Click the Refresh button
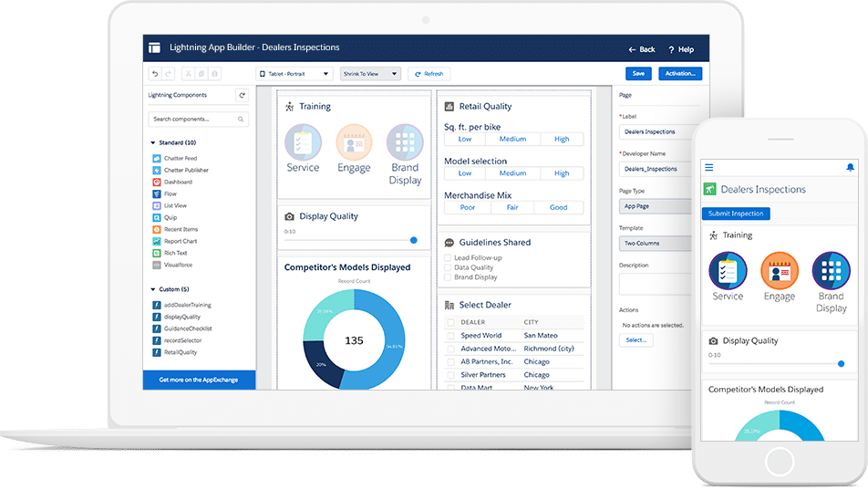The height and width of the screenshot is (490, 868). click(429, 74)
